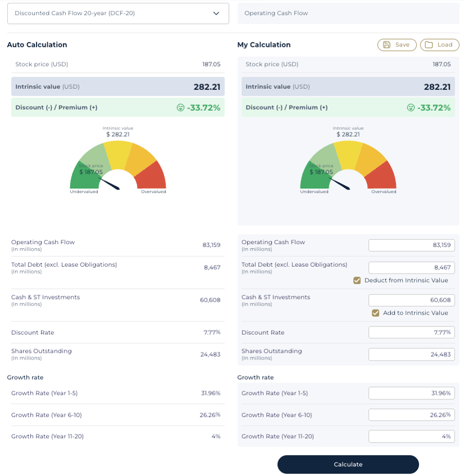Screen dimensions: 464x476
Task: Click the Cash & ST Investments input field
Action: pyautogui.click(x=411, y=300)
